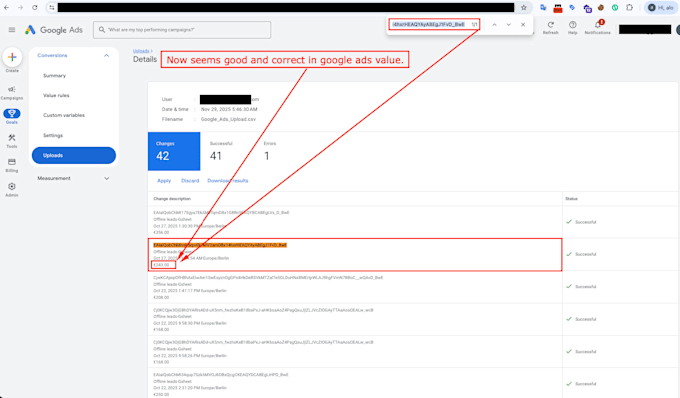
Task: Click the Change description column header
Action: 172,199
